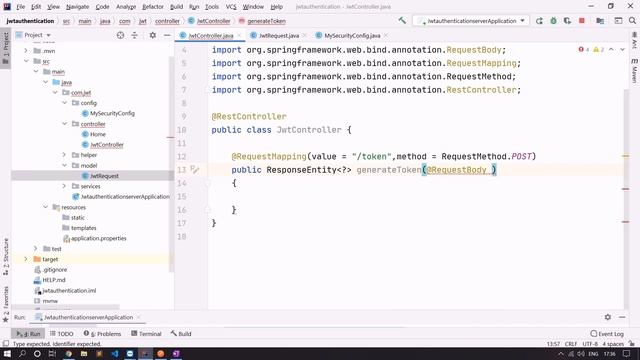Open Project panel settings gear
The image size is (640, 360).
point(153,35)
